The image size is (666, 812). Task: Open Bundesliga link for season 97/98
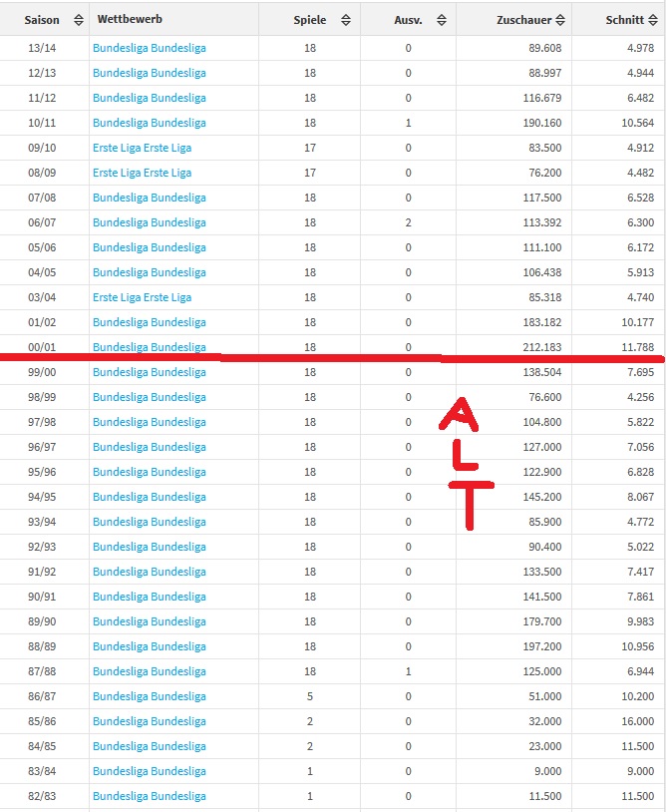pyautogui.click(x=149, y=422)
